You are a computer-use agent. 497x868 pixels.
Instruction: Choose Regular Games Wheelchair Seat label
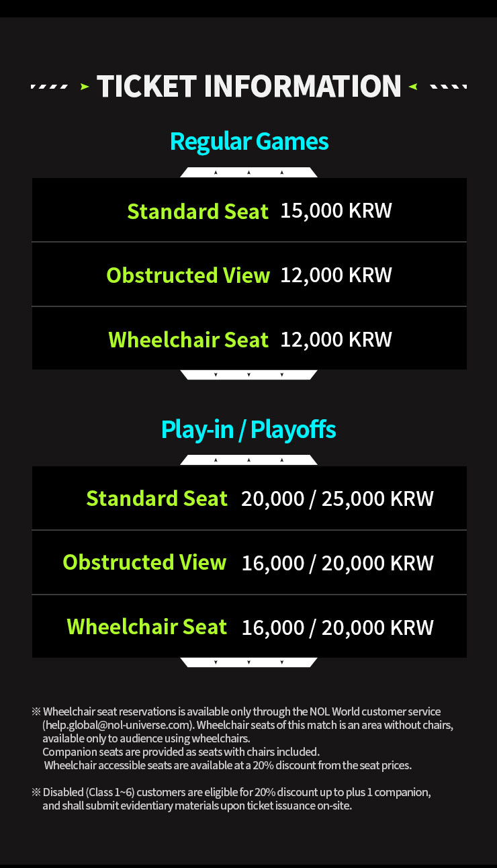[x=188, y=339]
